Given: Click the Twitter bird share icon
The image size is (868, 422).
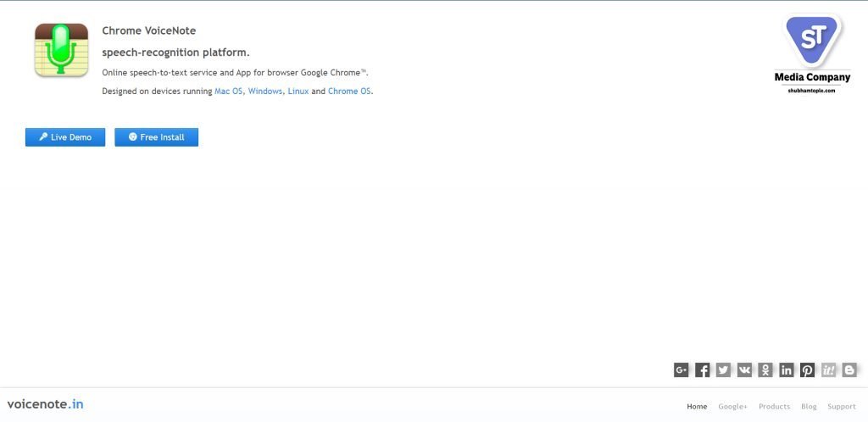Looking at the screenshot, I should pos(723,370).
